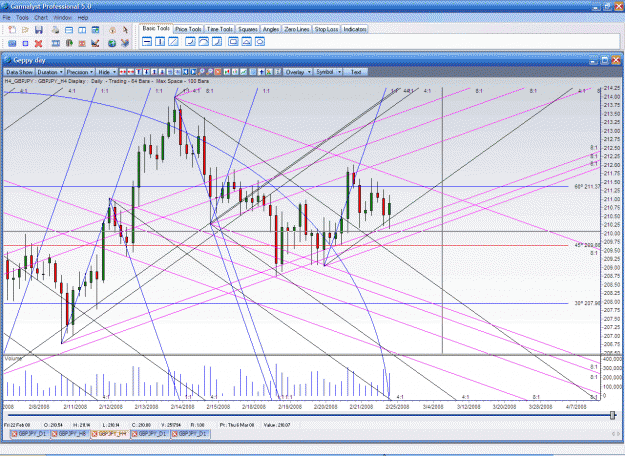
Task: Click the first magnifier zoom icon
Action: 201,72
